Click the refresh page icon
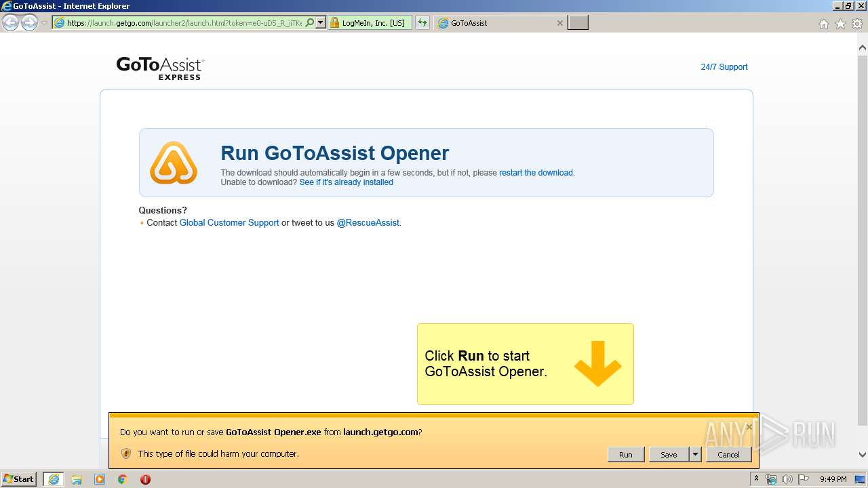 tap(422, 23)
